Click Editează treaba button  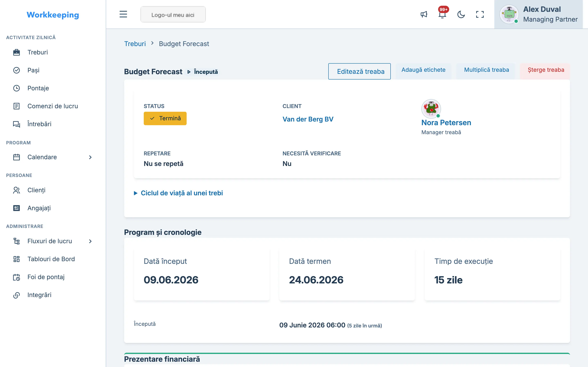359,71
